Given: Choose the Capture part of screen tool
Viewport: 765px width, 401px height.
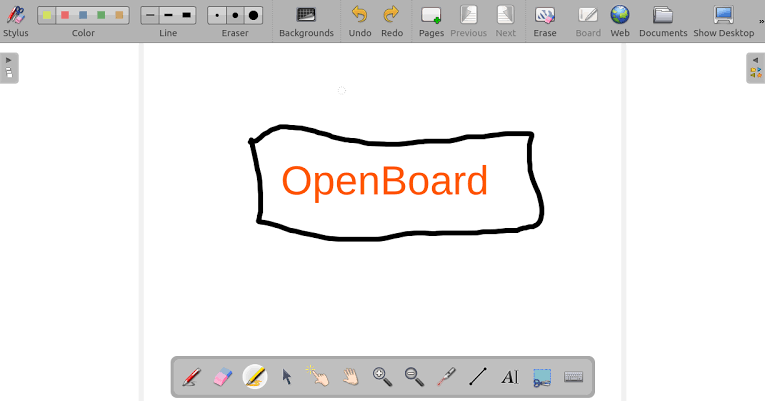Looking at the screenshot, I should (x=542, y=377).
